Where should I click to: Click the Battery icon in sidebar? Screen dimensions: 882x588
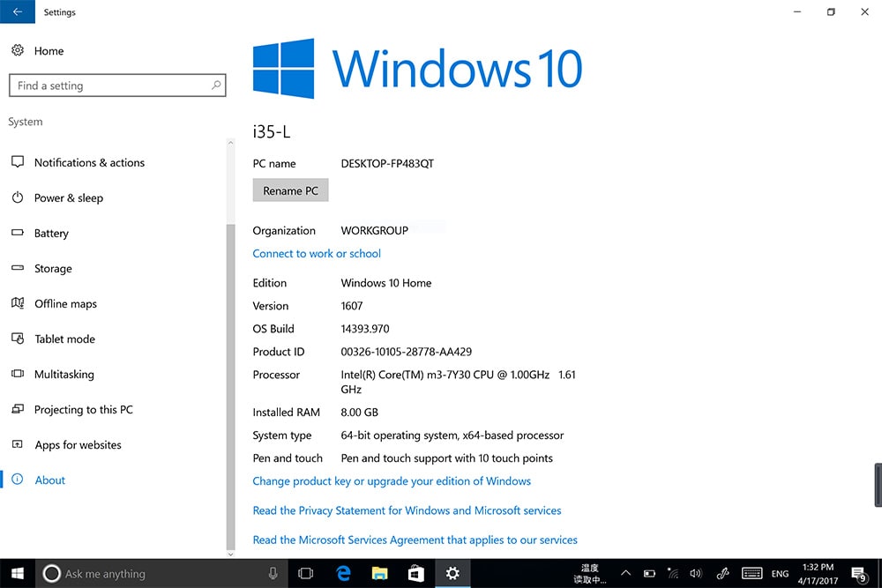tap(18, 232)
